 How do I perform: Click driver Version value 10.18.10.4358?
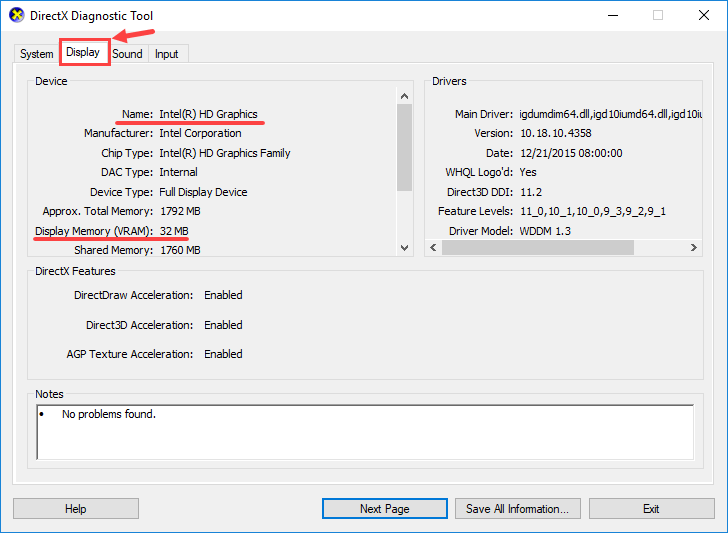[556, 133]
